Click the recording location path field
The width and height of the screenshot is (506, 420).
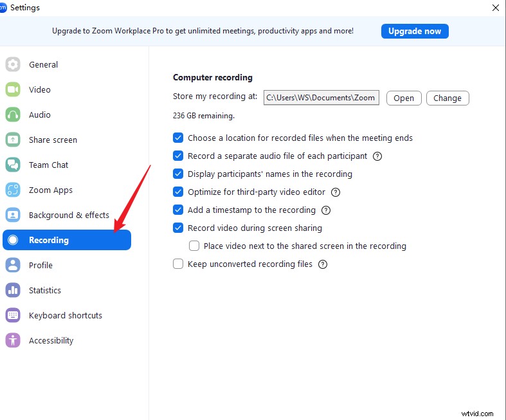(x=321, y=98)
